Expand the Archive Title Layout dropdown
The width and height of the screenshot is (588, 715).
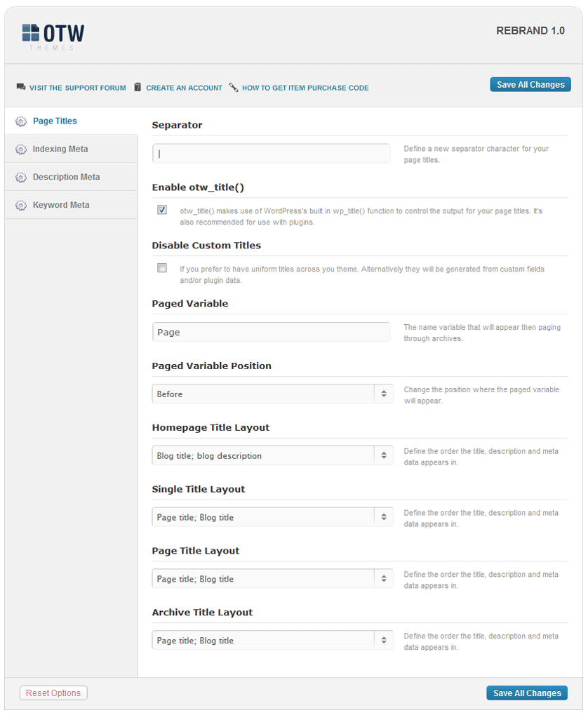click(272, 640)
